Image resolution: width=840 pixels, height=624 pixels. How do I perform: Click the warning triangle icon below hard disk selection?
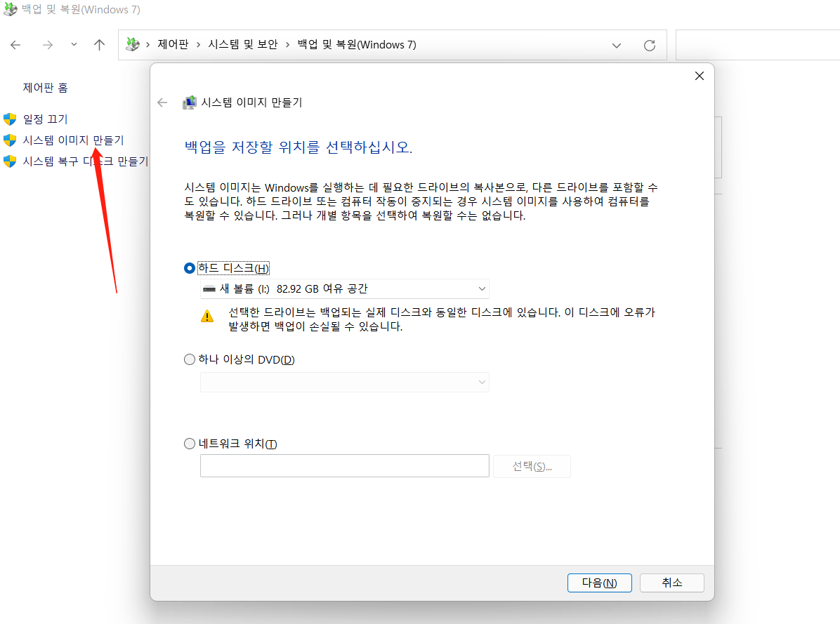207,315
